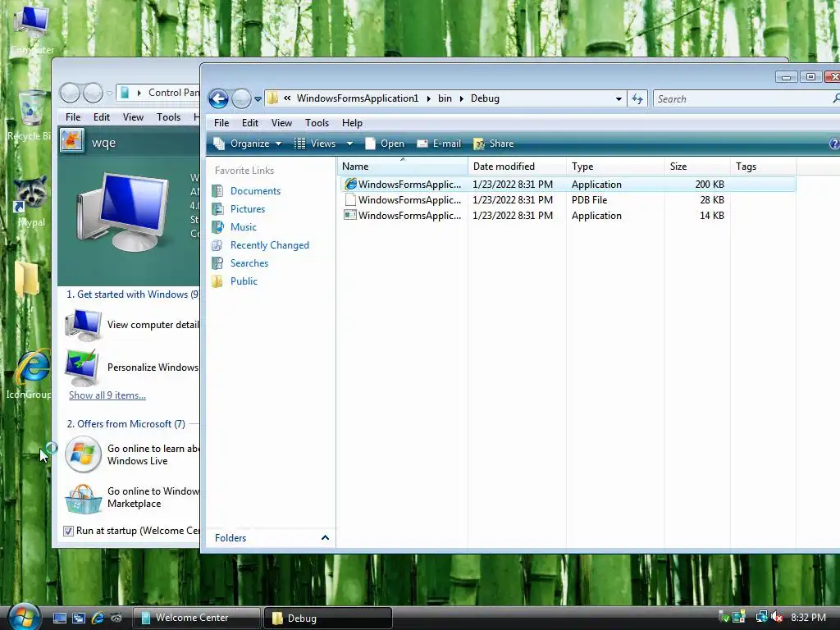Viewport: 840px width, 630px height.
Task: Click Show Desktop quick launch icon
Action: tap(59, 619)
